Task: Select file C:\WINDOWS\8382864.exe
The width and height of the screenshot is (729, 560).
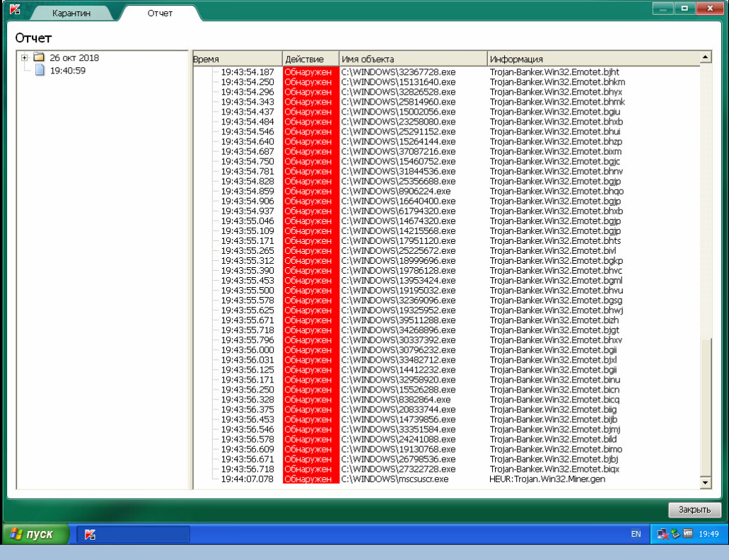Action: [396, 399]
